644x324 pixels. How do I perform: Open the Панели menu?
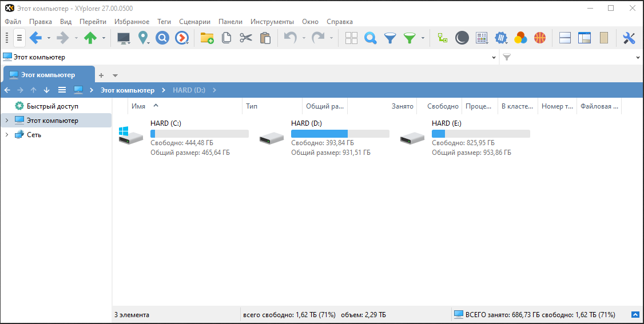pos(230,22)
